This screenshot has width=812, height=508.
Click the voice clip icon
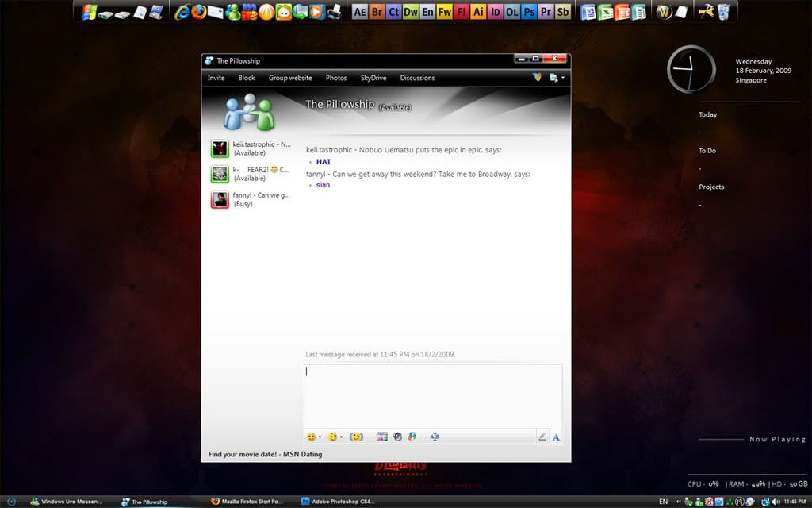coord(397,437)
